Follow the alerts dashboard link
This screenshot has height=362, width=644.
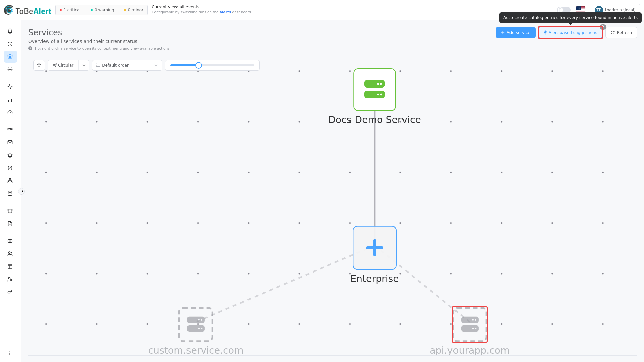click(225, 12)
